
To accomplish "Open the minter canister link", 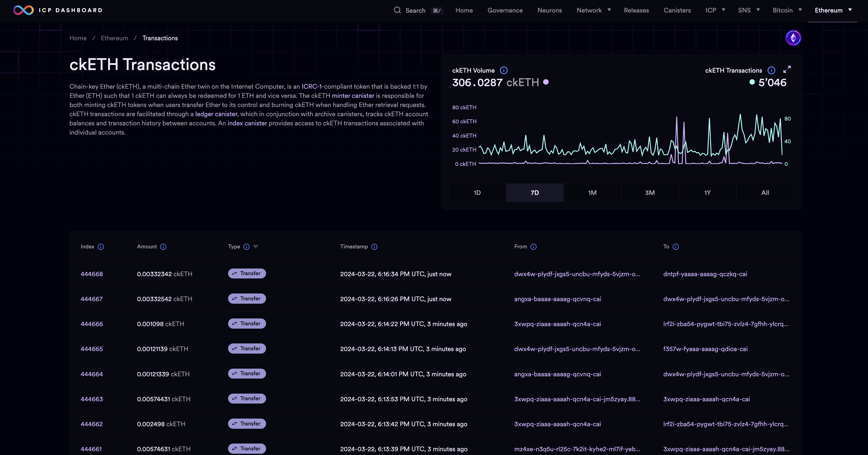I will tap(353, 96).
